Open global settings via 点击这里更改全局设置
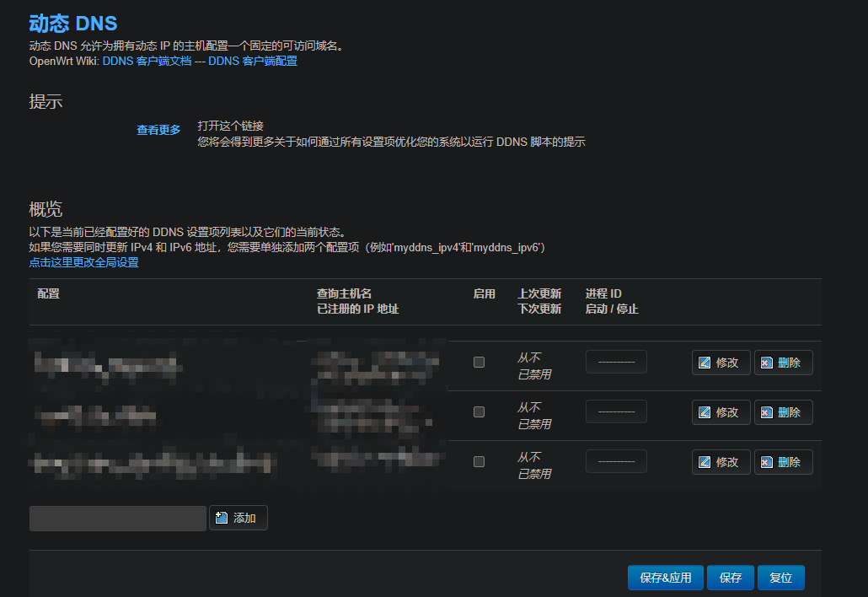The height and width of the screenshot is (597, 868). (x=85, y=262)
